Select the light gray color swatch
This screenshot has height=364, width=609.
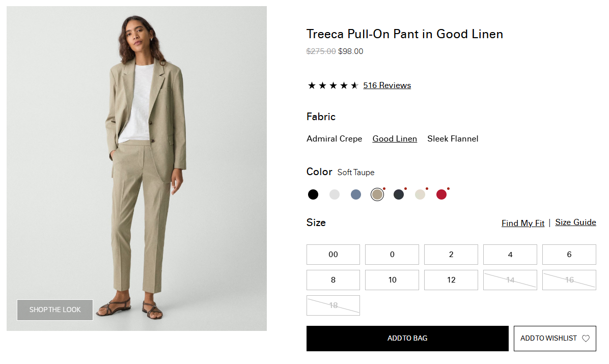[x=335, y=194]
